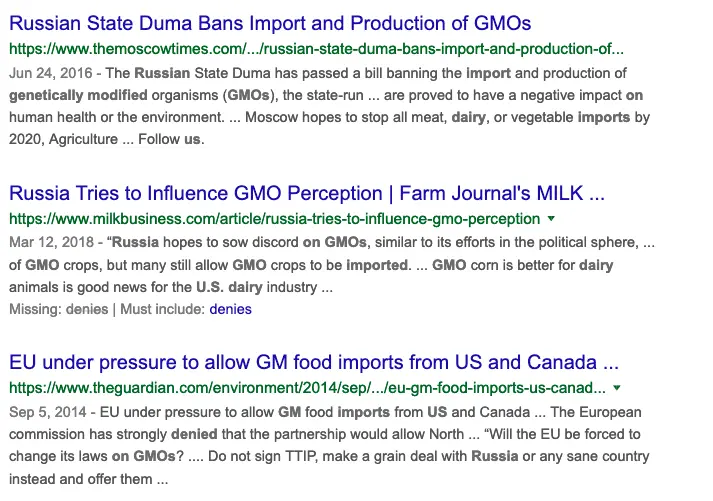Open the Russian State Duma Bans Import result
The width and height of the screenshot is (713, 501).
[x=270, y=22]
